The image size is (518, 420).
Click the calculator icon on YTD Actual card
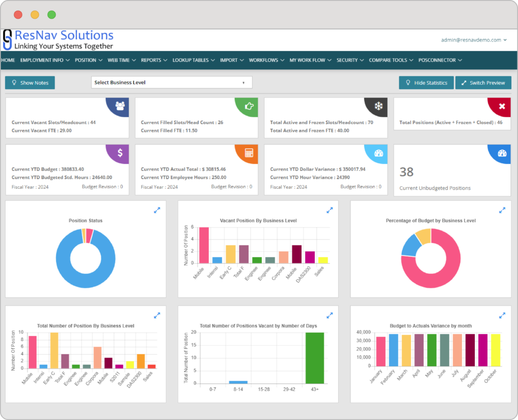249,152
